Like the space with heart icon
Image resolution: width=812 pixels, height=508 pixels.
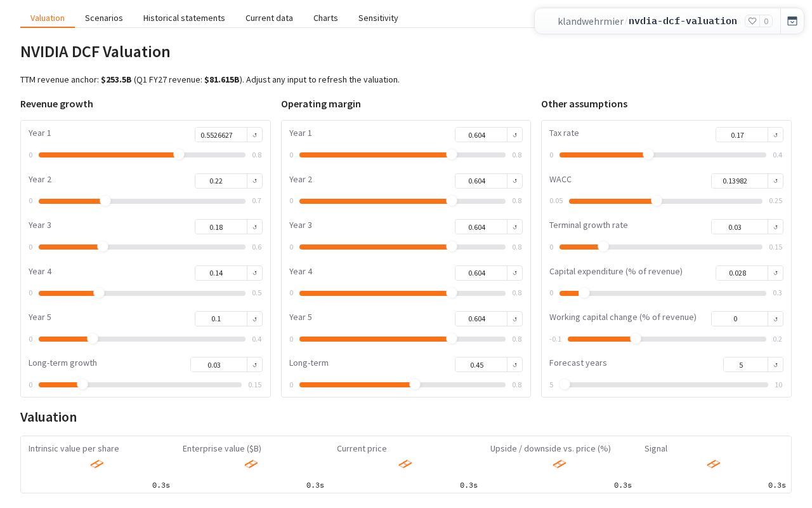point(752,21)
